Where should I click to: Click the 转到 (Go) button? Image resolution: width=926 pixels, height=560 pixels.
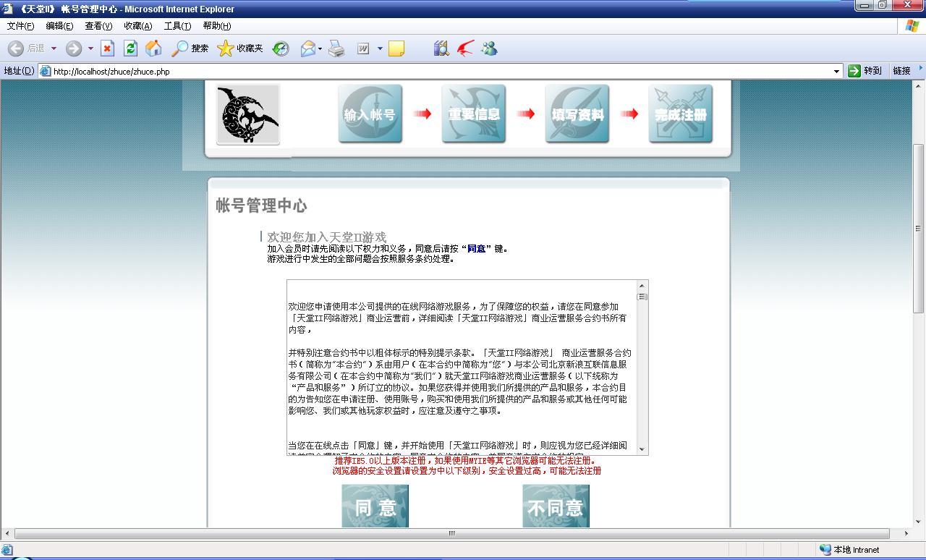(865, 71)
